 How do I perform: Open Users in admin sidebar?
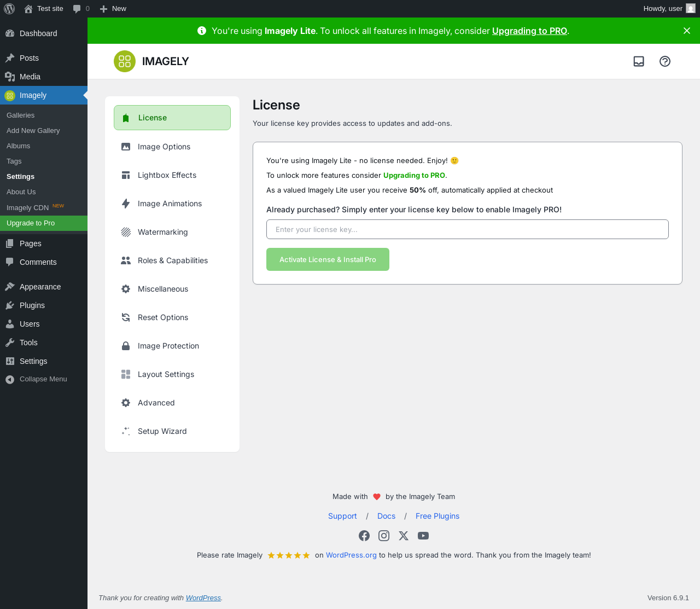[x=44, y=324]
